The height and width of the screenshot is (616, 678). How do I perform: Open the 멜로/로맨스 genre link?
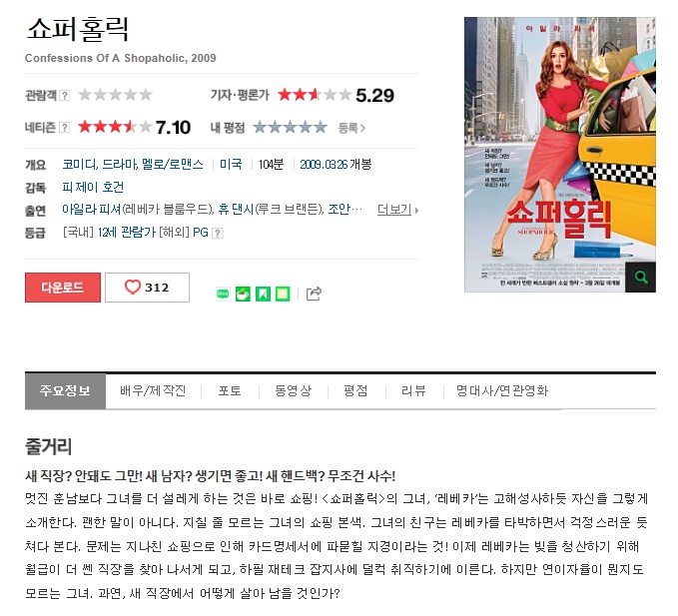[173, 165]
